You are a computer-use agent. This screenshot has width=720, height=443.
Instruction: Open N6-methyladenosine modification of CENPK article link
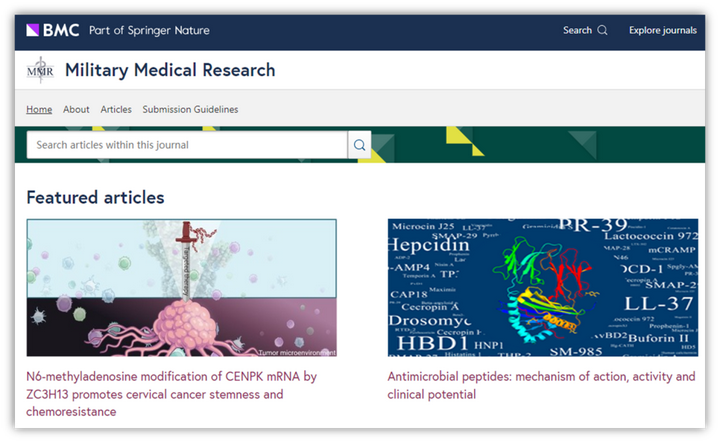point(171,394)
